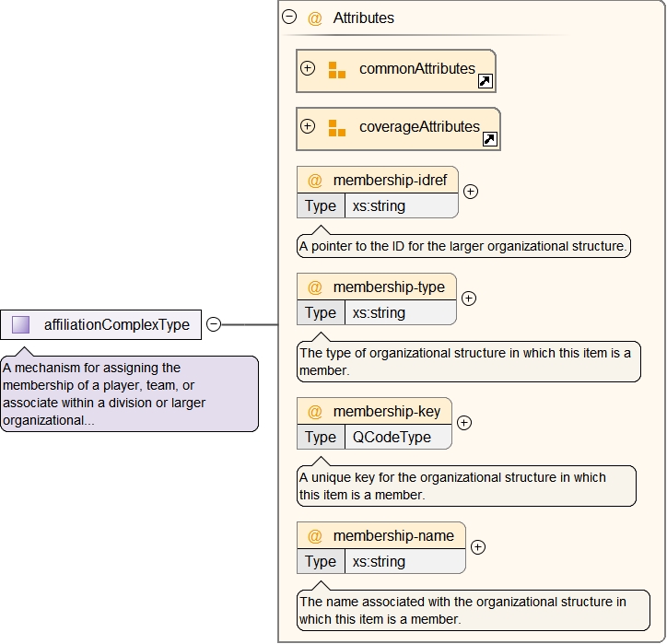Expand the membership-key attribute
The image size is (667, 644).
[x=464, y=423]
